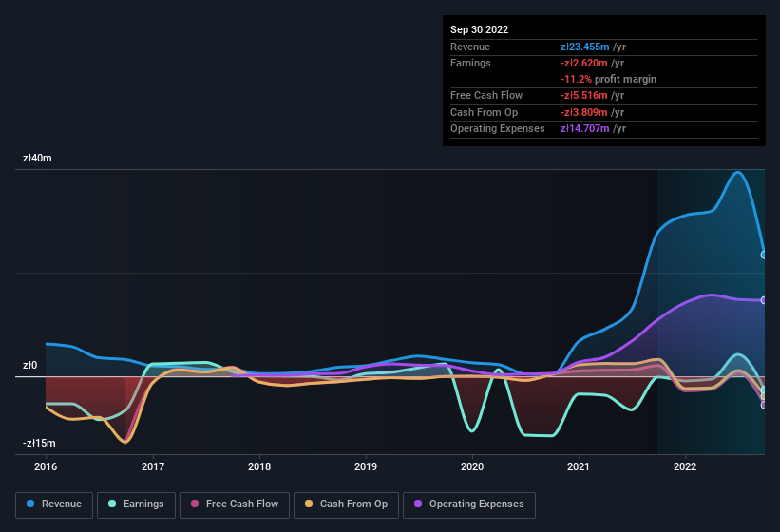Toggle the Revenue series legend button

coord(54,504)
